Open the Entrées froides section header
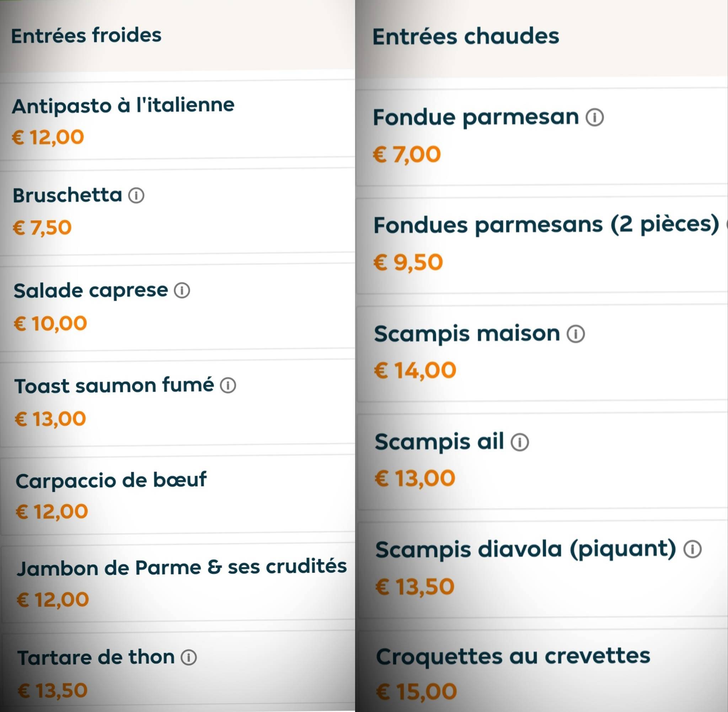This screenshot has height=712, width=728. pyautogui.click(x=86, y=36)
